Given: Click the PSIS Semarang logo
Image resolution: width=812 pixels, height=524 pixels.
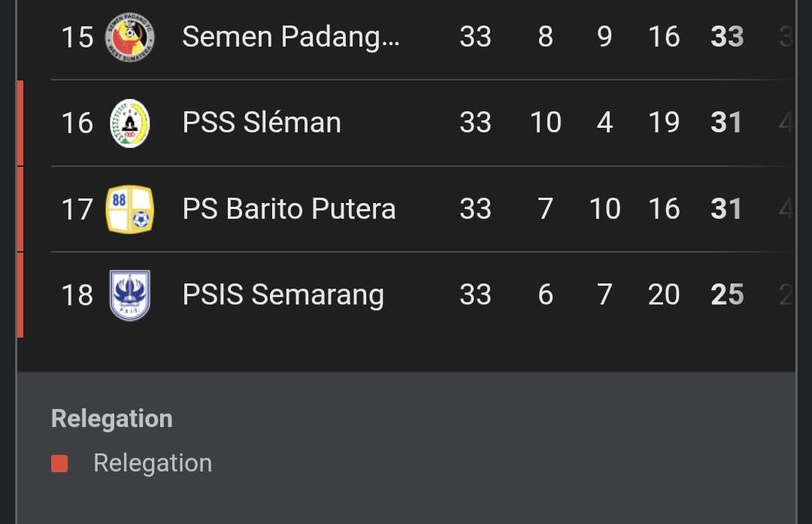Looking at the screenshot, I should [129, 294].
